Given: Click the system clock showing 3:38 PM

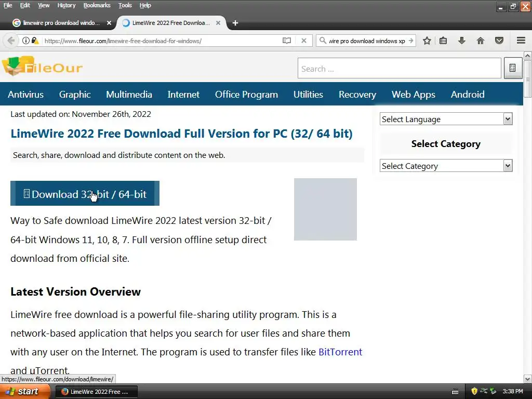Looking at the screenshot, I should (513, 391).
